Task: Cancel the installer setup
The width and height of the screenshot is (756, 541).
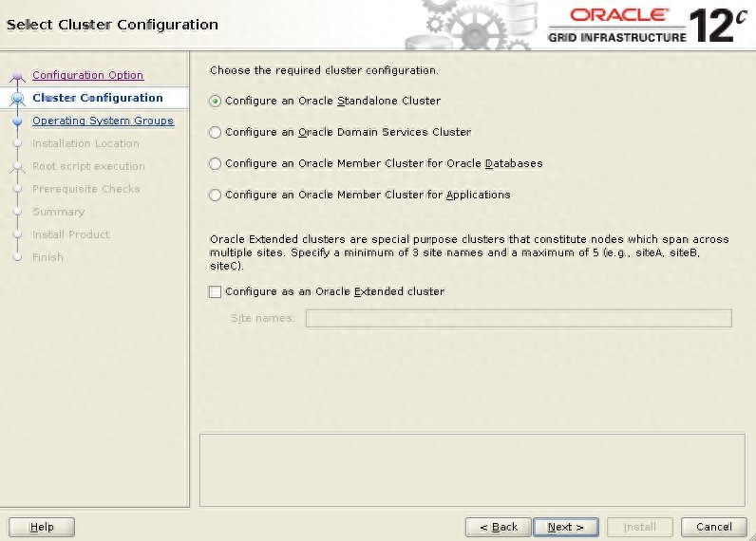Action: coord(713,527)
